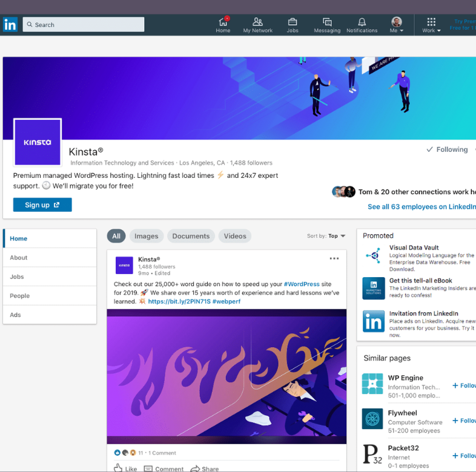Toggle the Following button for Kinsta
Image resolution: width=476 pixels, height=472 pixels.
click(x=447, y=149)
